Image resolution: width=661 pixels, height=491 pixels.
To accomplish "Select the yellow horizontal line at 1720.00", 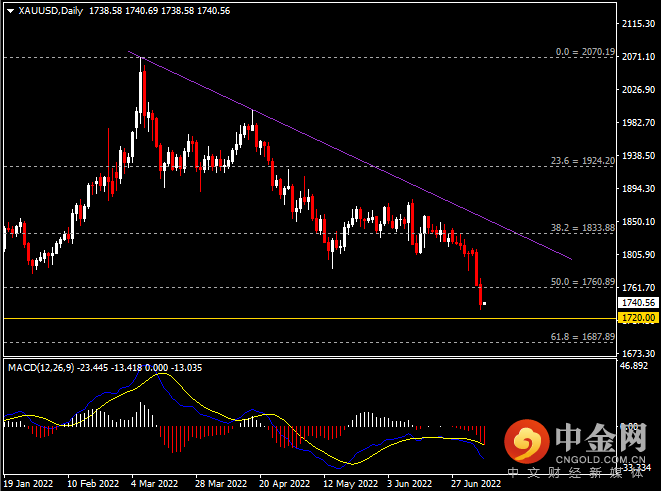I will click(x=310, y=319).
